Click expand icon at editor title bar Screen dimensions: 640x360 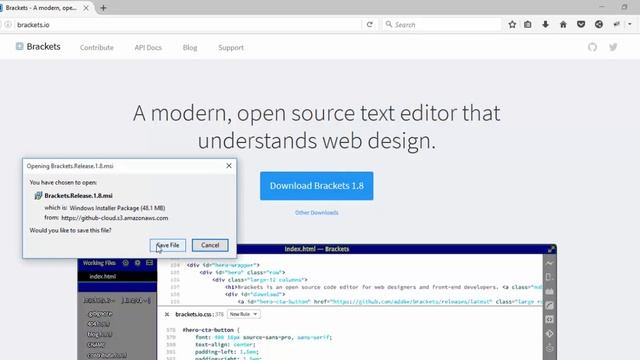(x=551, y=249)
